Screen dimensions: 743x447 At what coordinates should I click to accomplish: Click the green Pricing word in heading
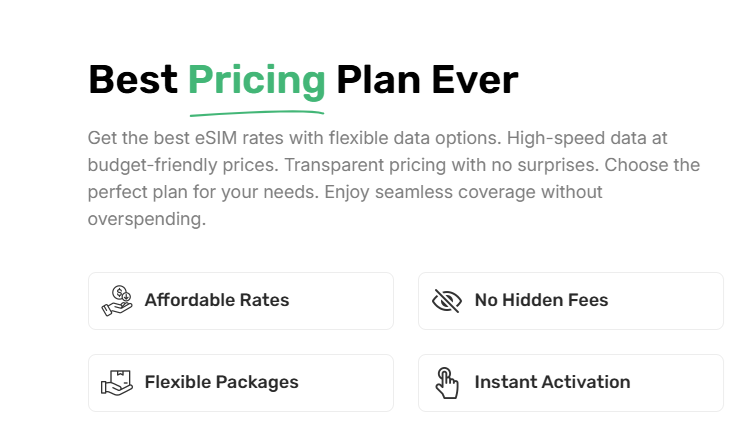click(256, 81)
